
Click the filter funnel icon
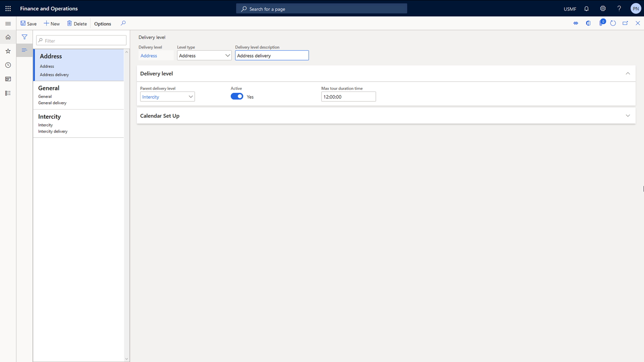click(x=25, y=37)
